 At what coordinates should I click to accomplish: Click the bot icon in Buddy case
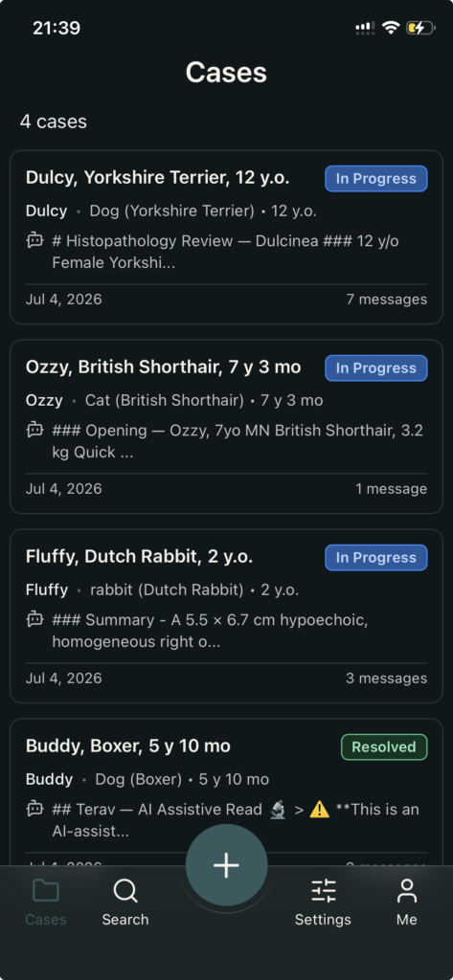35,808
